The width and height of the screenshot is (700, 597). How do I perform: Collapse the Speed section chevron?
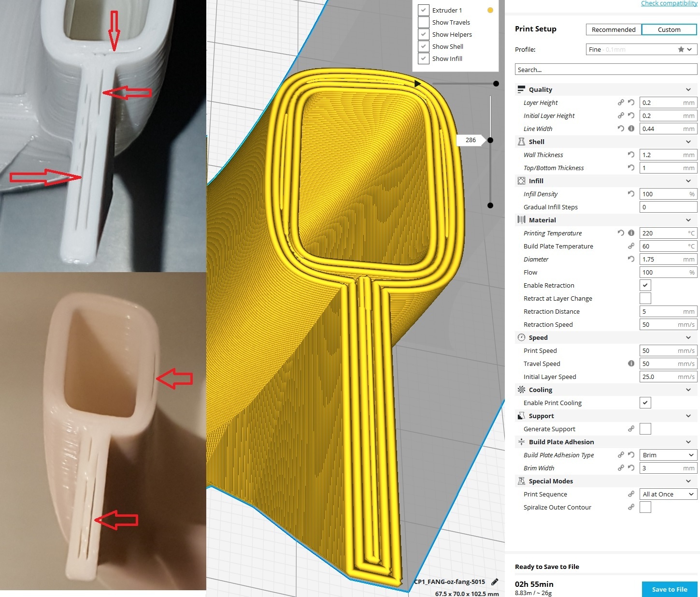pos(688,337)
